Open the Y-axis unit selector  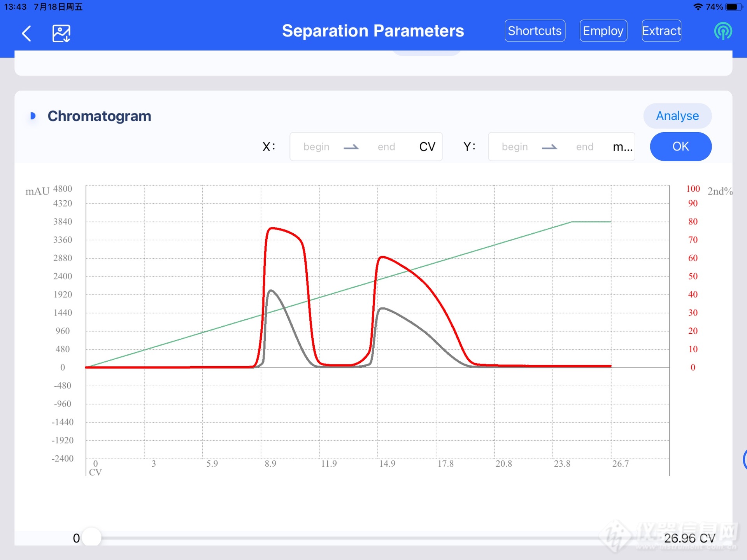pyautogui.click(x=622, y=147)
